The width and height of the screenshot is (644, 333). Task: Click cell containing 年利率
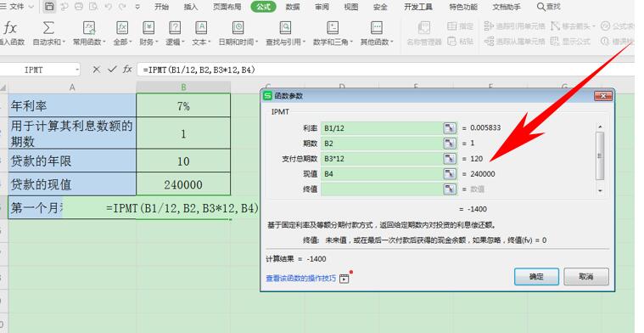(x=72, y=105)
